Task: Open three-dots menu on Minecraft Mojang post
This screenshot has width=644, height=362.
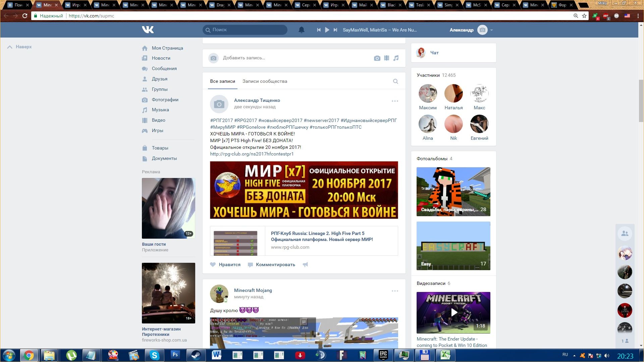Action: (395, 291)
